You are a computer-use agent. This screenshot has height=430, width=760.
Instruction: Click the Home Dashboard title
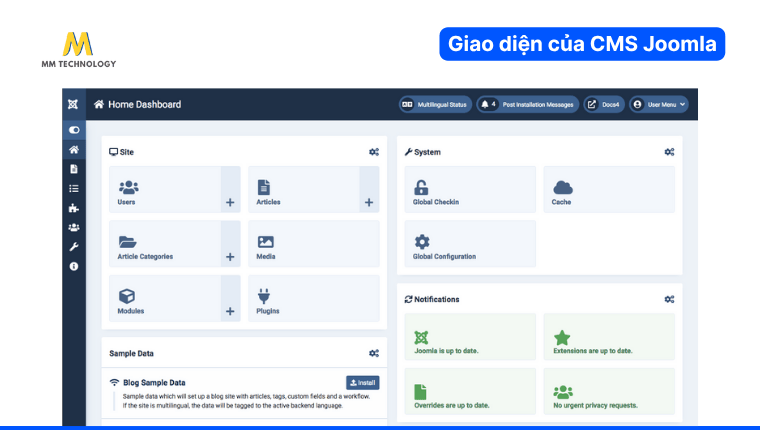tap(144, 104)
